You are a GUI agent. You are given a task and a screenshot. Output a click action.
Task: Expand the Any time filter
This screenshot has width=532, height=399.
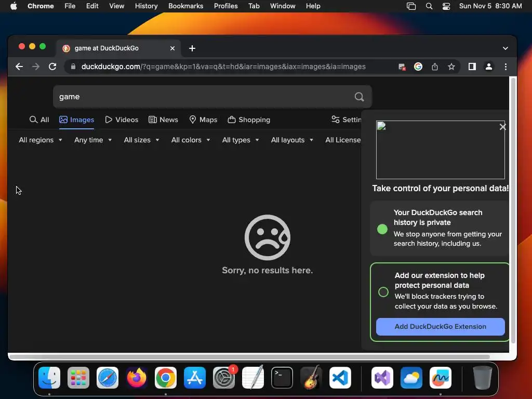pyautogui.click(x=93, y=140)
